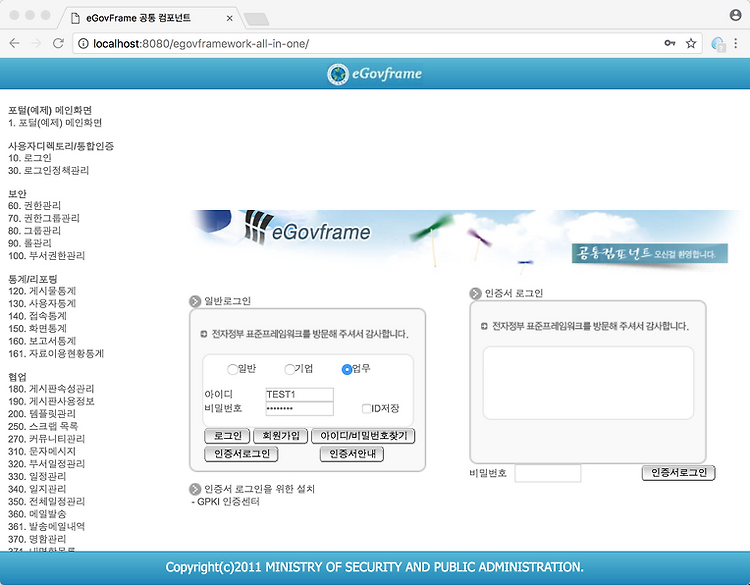Open menu 200. 템플릿관리
Viewport: 750px width, 585px height.
click(42, 414)
